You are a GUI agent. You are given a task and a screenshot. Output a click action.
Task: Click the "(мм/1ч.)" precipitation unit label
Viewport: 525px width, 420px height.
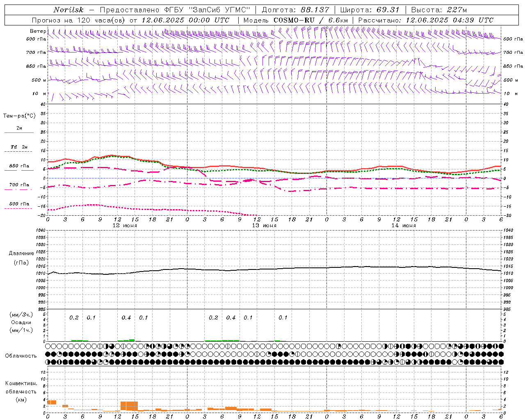point(21,331)
